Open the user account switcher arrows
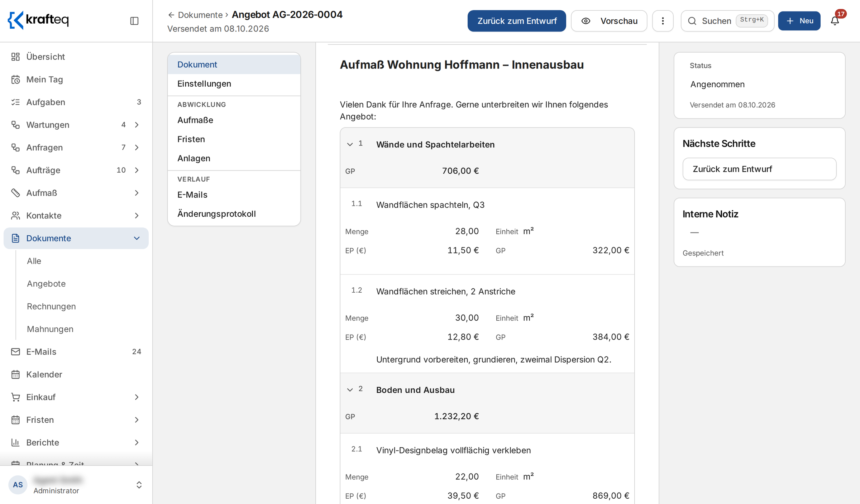860x504 pixels. pyautogui.click(x=139, y=485)
